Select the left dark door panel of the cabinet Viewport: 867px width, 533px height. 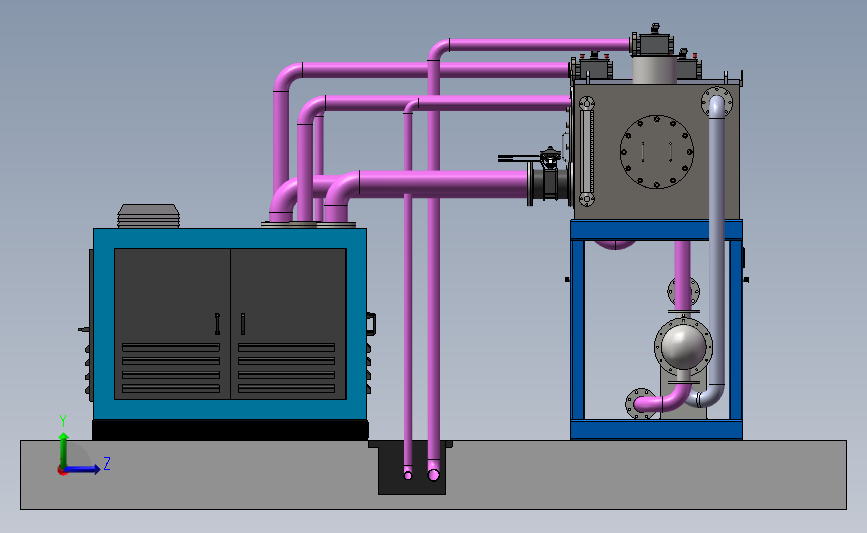coord(172,324)
